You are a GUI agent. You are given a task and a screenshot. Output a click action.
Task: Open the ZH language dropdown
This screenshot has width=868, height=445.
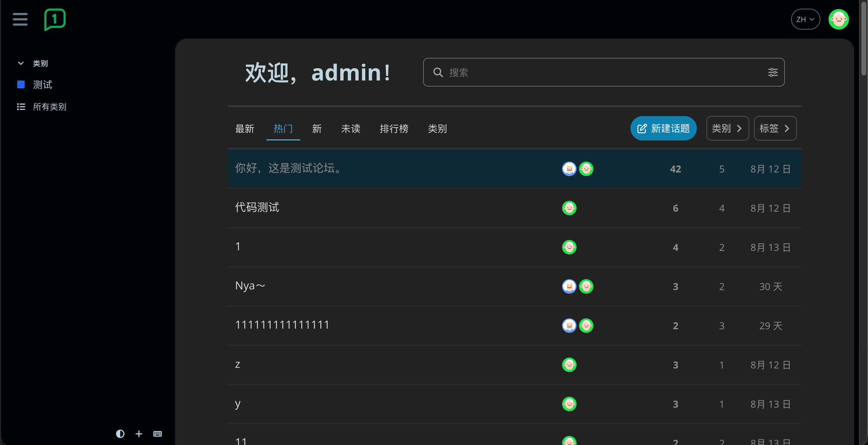coord(805,19)
